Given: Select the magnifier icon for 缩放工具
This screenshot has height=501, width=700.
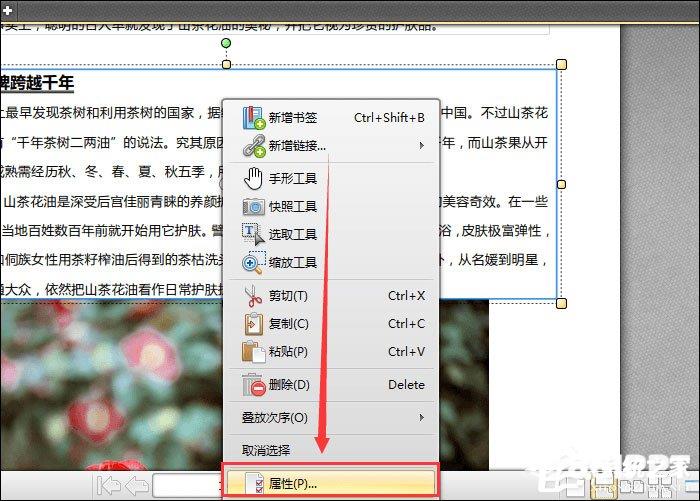Looking at the screenshot, I should 254,263.
